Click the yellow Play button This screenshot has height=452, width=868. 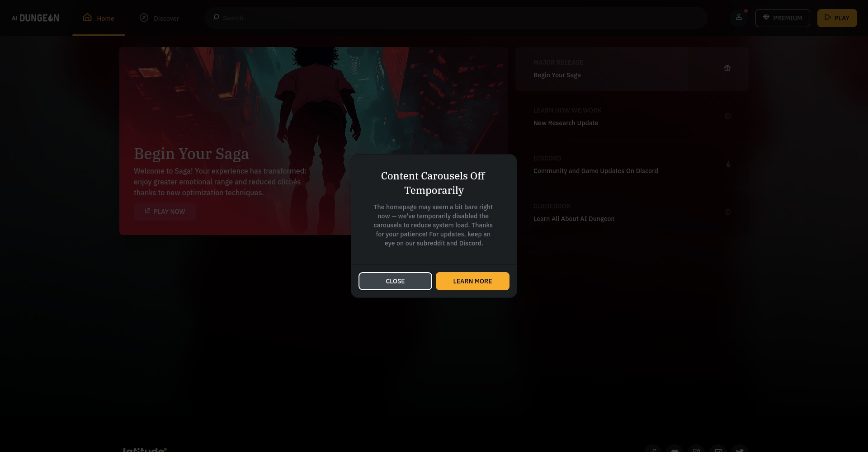click(837, 18)
